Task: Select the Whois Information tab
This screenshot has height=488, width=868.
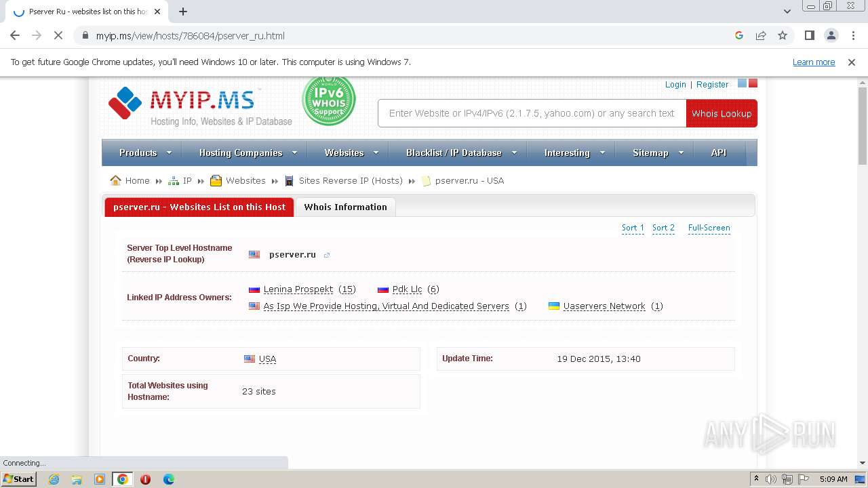Action: (346, 207)
